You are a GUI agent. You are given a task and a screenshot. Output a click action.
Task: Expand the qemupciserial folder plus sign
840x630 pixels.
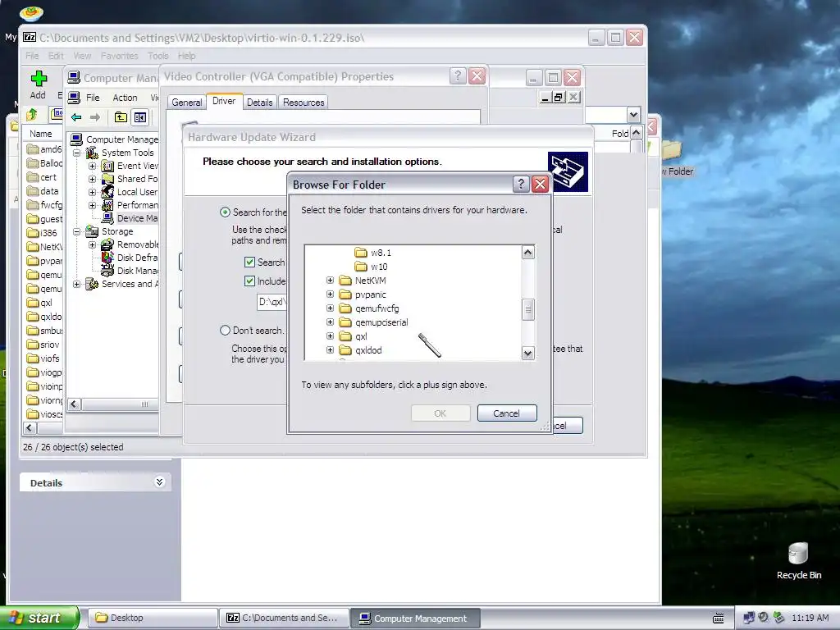330,322
